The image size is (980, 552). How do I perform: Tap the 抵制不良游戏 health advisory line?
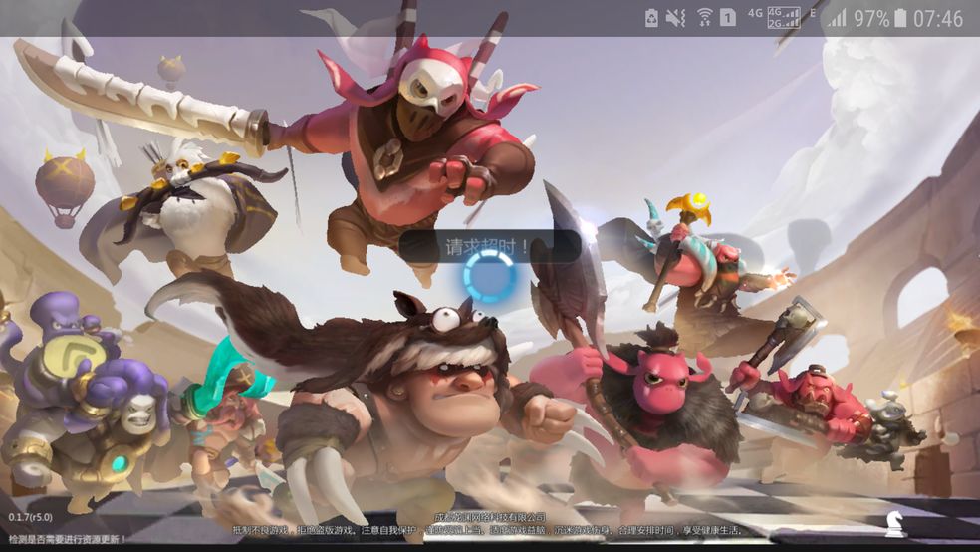pos(489,530)
